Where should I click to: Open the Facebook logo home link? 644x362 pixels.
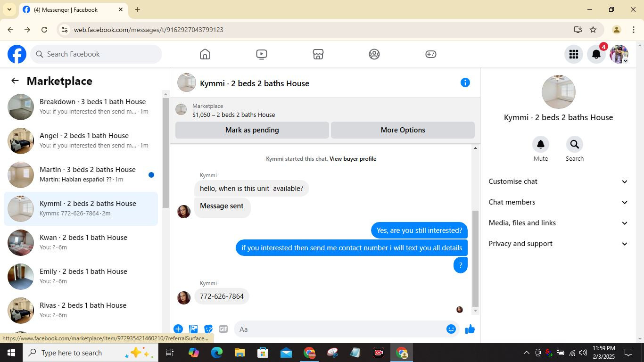(17, 54)
